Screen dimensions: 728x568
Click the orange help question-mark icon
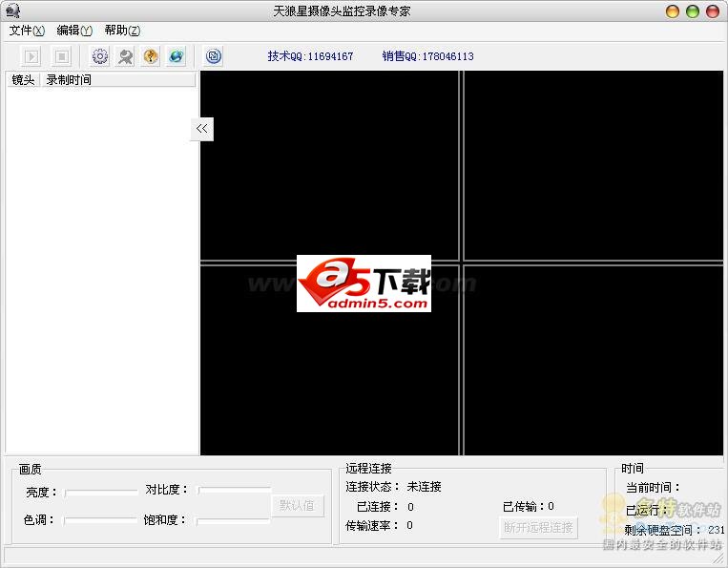(x=151, y=56)
